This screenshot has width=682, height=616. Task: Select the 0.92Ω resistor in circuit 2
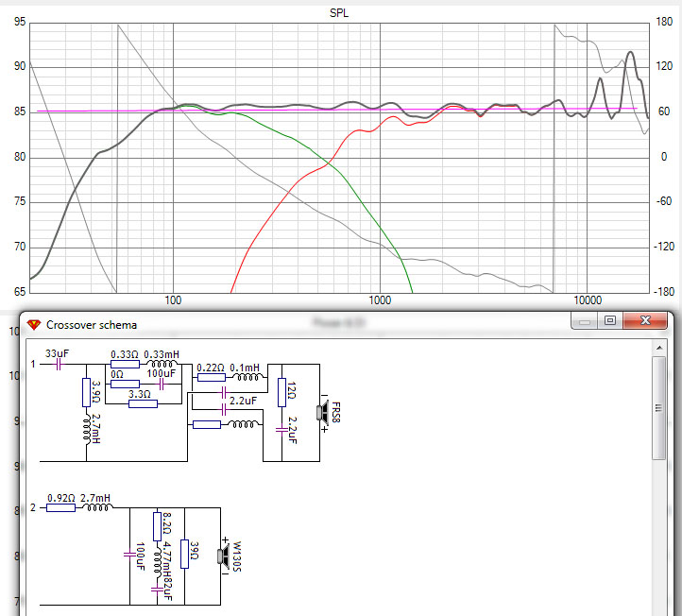tap(60, 507)
